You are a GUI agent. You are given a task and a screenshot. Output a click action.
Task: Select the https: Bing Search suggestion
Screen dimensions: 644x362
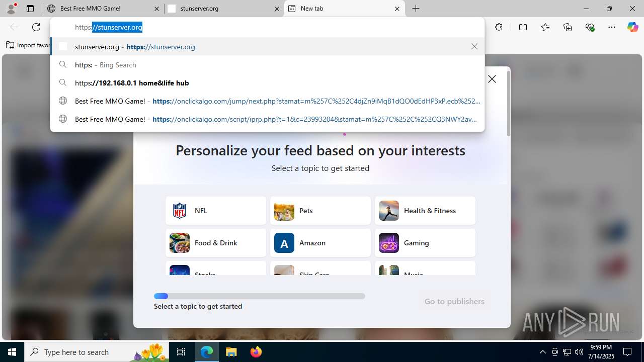tap(267, 65)
